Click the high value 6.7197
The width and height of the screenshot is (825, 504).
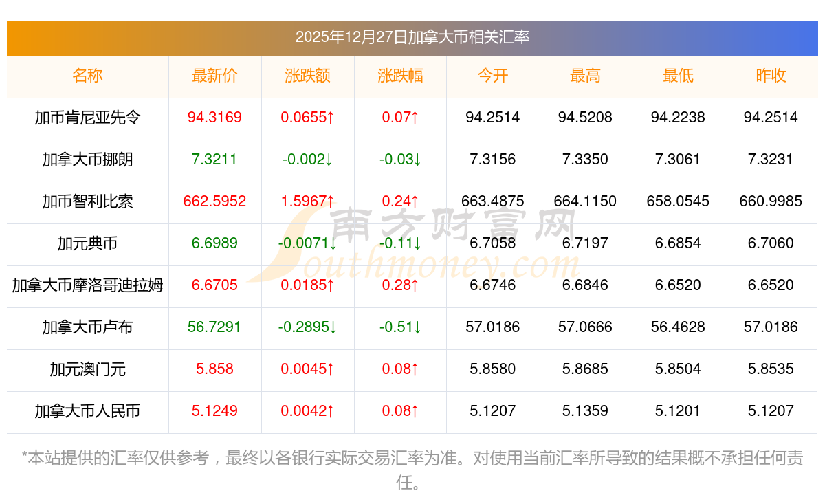585,243
